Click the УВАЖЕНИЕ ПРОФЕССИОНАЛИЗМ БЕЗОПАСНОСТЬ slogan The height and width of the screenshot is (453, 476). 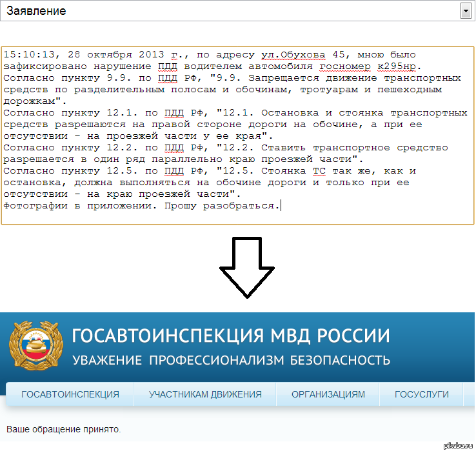pyautogui.click(x=231, y=360)
